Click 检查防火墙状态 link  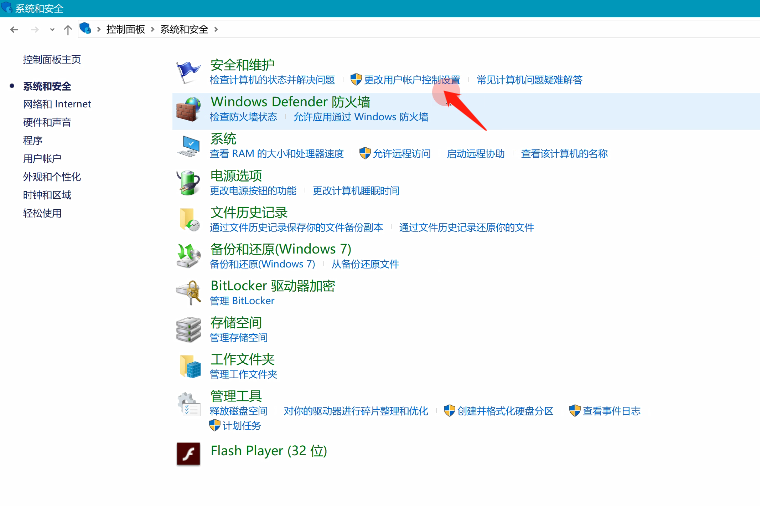243,117
